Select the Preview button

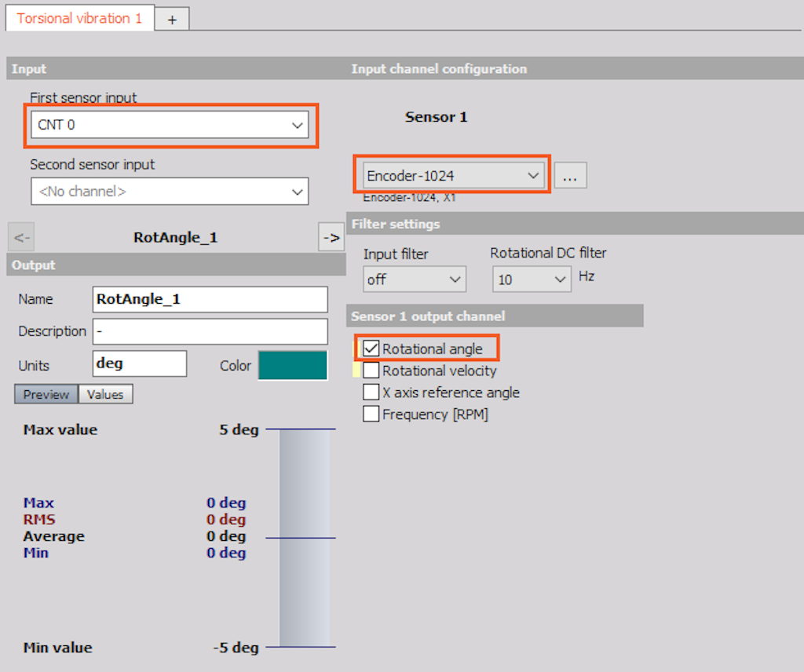pos(46,394)
